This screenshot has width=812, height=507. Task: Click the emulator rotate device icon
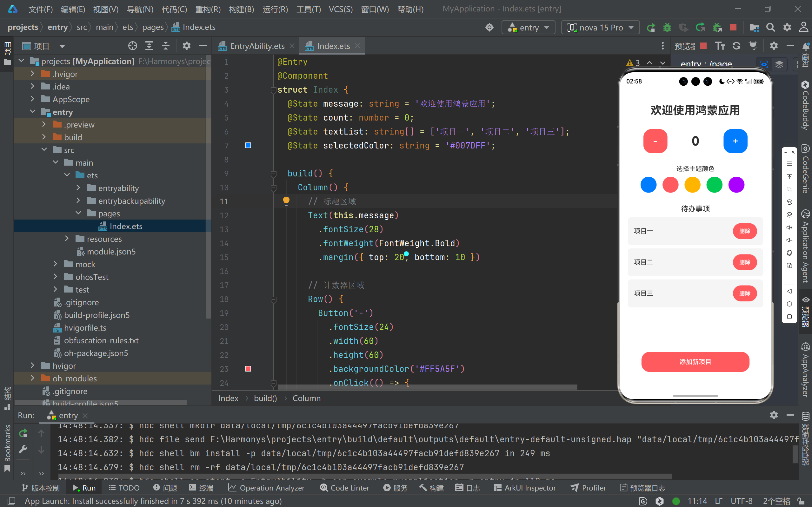(x=789, y=253)
